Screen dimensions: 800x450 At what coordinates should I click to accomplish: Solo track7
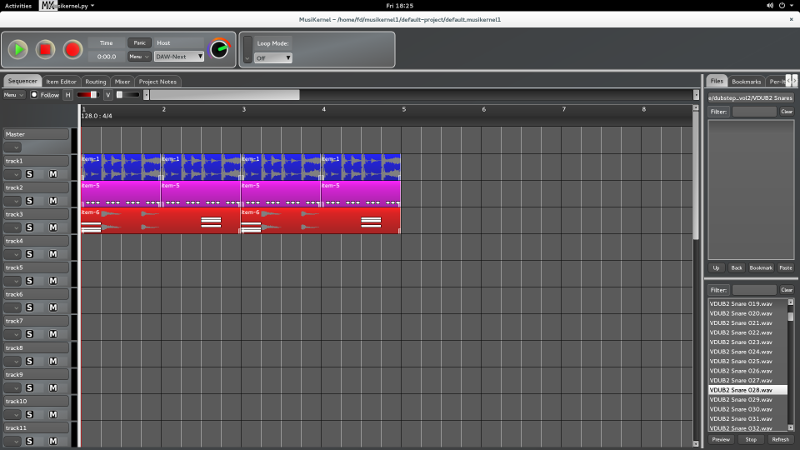point(30,334)
